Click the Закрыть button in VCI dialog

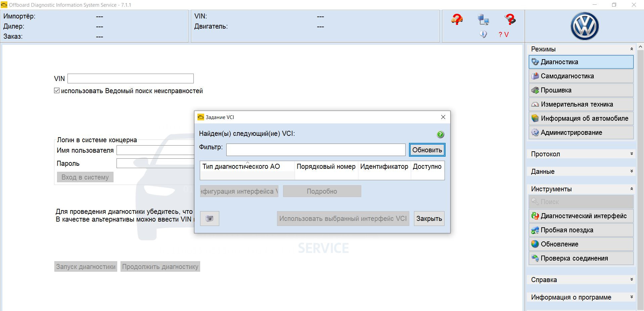tap(429, 218)
